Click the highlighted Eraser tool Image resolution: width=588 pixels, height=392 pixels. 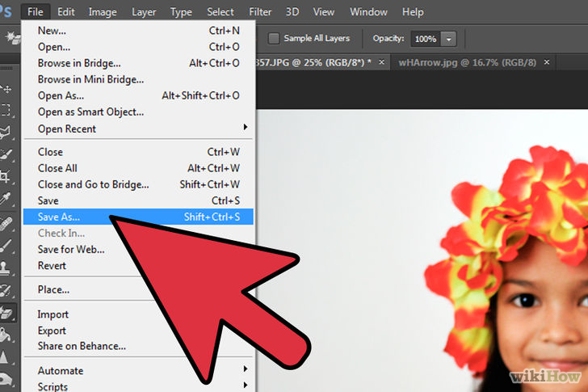[6, 313]
